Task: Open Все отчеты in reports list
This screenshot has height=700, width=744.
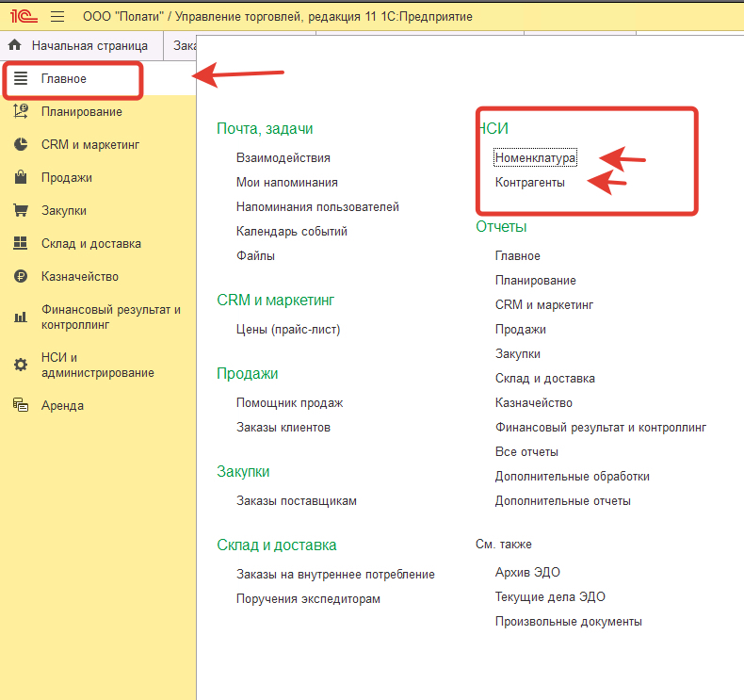Action: (526, 452)
